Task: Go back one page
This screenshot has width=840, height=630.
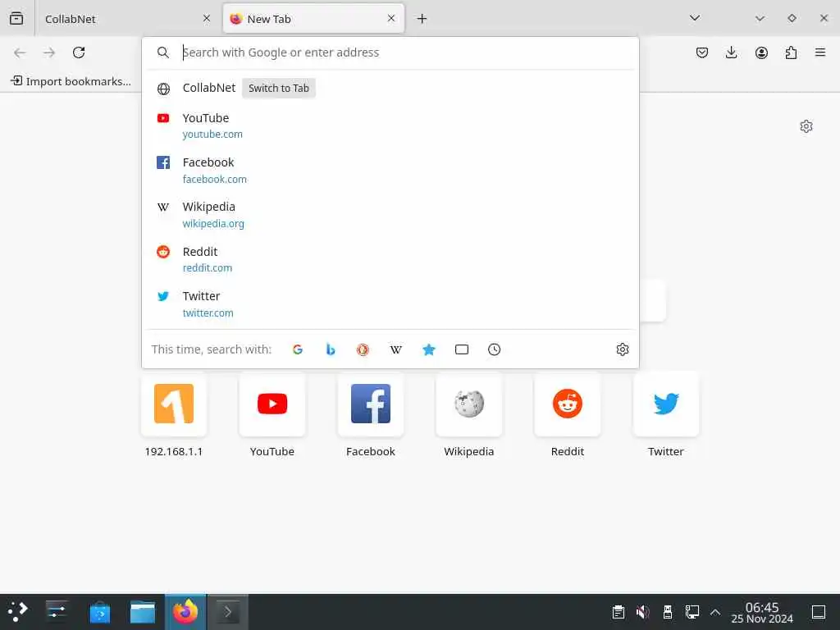Action: point(20,52)
